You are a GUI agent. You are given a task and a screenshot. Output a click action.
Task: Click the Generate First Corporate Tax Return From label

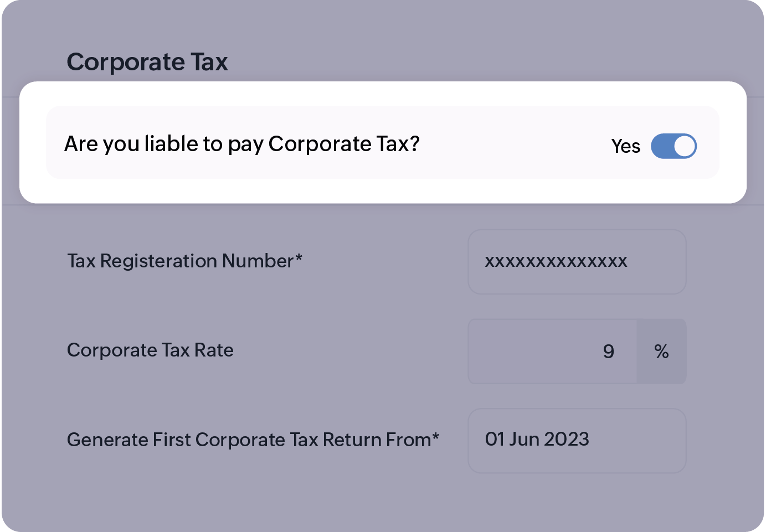tap(253, 439)
